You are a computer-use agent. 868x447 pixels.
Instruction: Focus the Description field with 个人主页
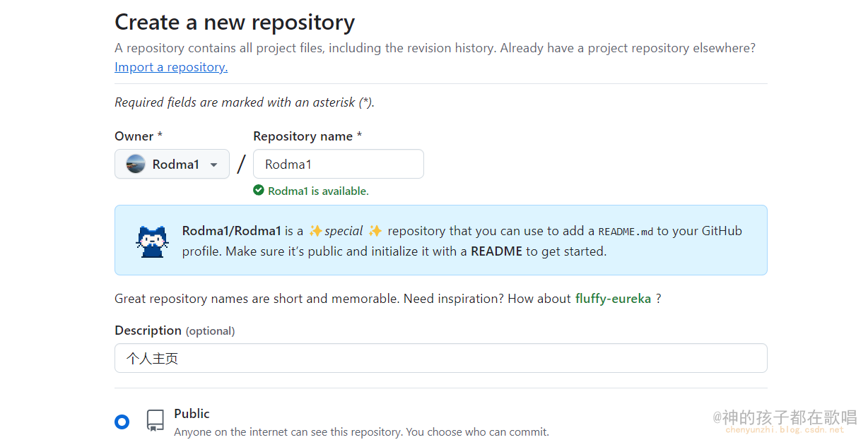441,358
